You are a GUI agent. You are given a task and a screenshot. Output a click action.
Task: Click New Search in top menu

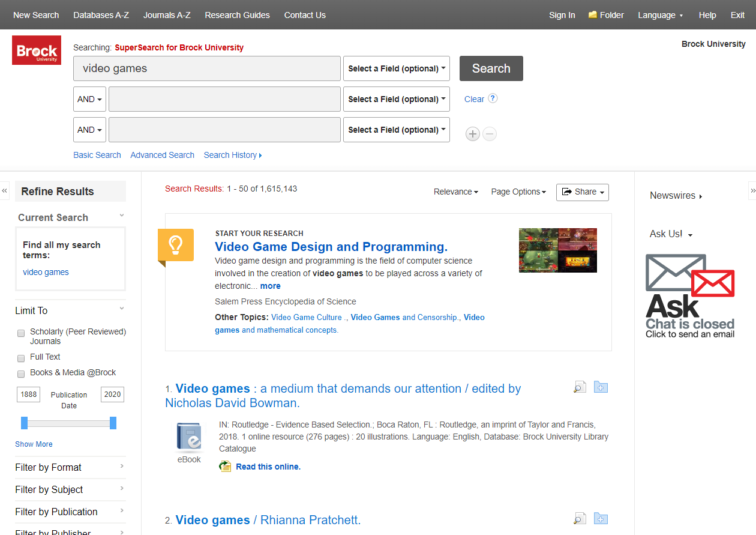coord(36,15)
